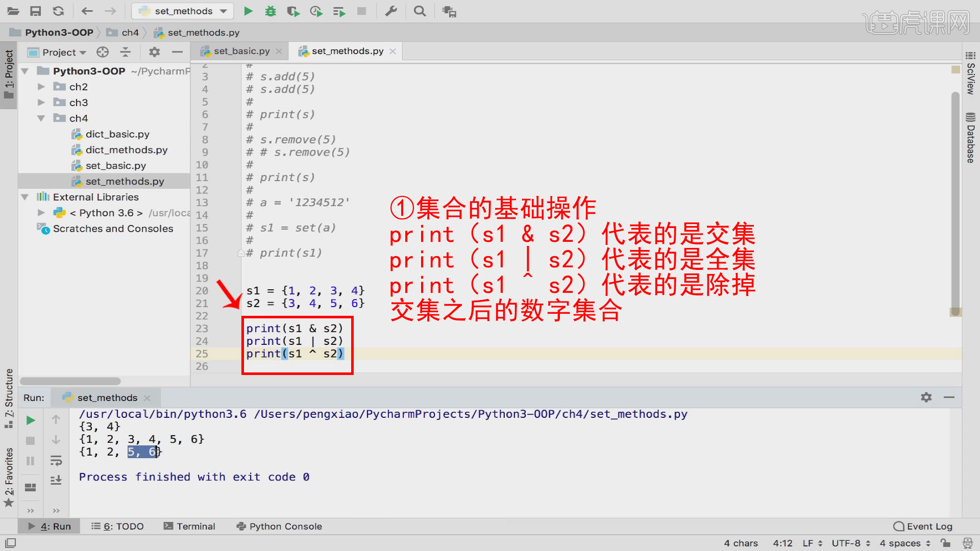Click the Save All toolbar icon

(x=35, y=11)
